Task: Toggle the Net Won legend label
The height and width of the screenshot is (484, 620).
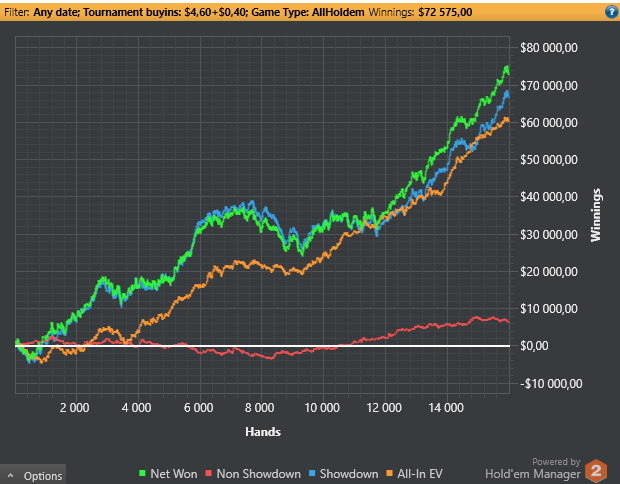Action: click(x=174, y=474)
